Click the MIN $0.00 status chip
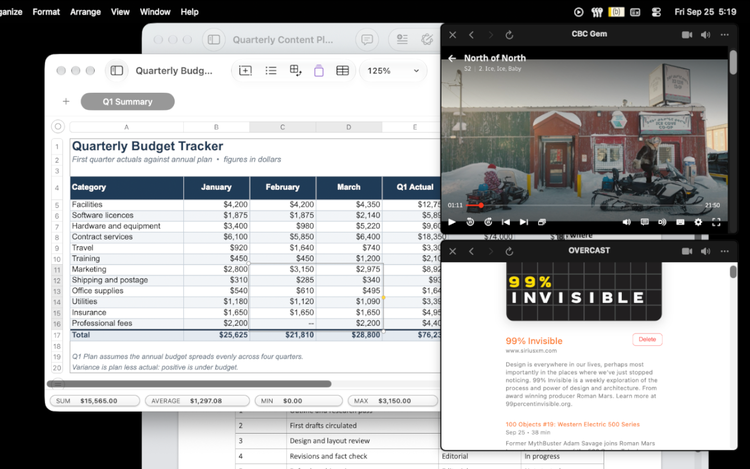 click(298, 401)
